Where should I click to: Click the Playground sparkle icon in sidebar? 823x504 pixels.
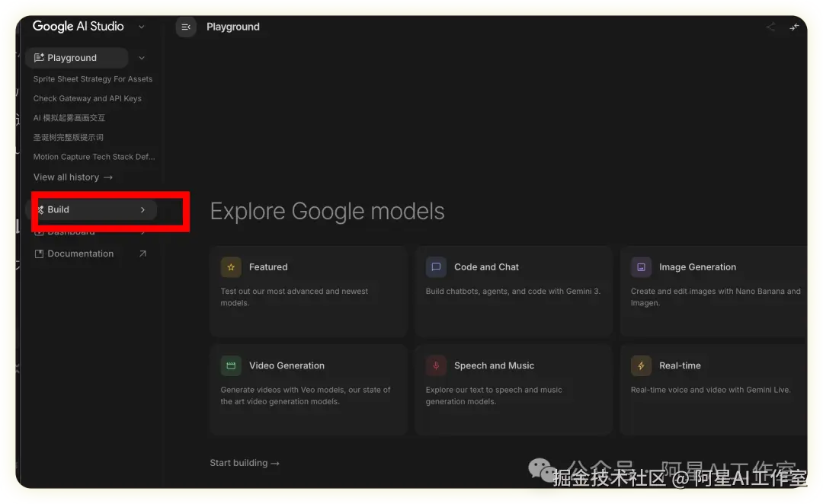click(39, 58)
